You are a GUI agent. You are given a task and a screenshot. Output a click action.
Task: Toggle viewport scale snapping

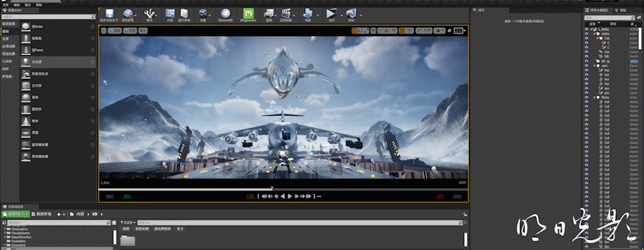(x=418, y=30)
